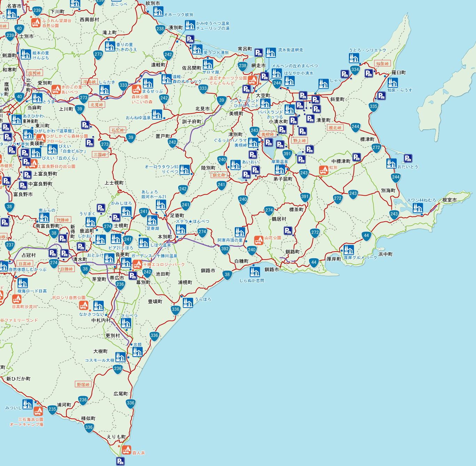476x466 pixels.
Task: Click the 百人浜 campground icon
Action: [127, 450]
